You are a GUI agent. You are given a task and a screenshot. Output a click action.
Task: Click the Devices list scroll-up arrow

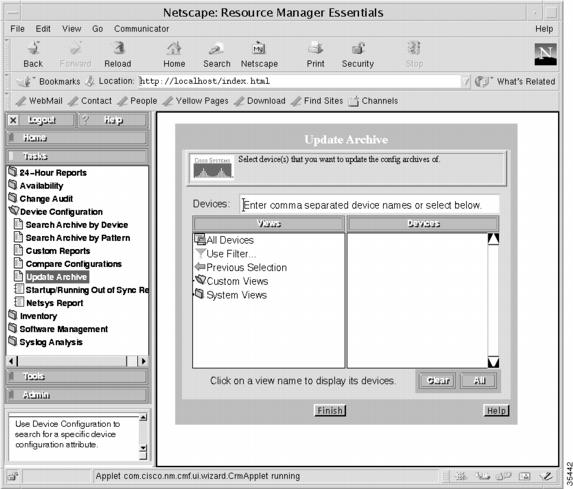pos(493,239)
